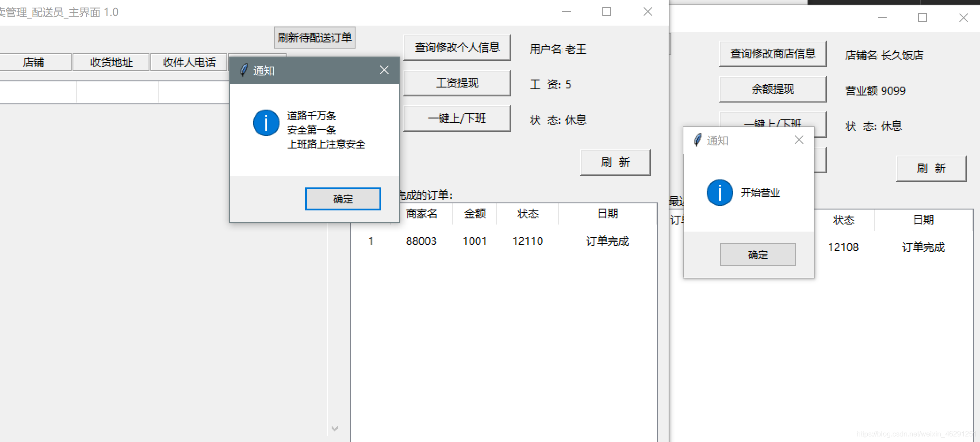Click the scroll down arrow of pending orders list
This screenshot has width=980, height=442.
point(335,428)
